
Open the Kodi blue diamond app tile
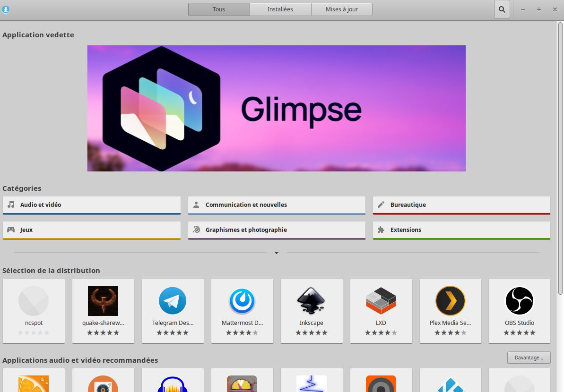click(x=451, y=380)
